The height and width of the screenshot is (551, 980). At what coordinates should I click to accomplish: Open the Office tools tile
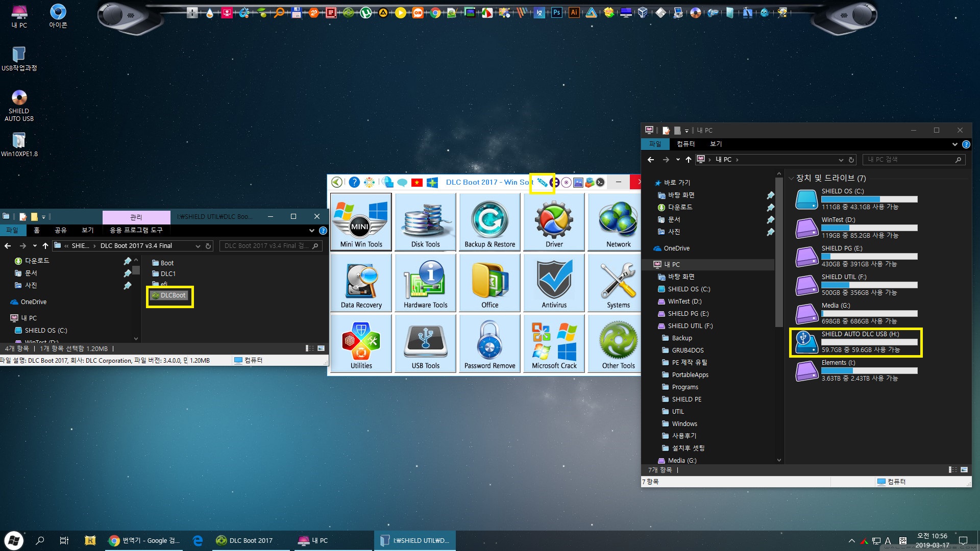tap(489, 283)
